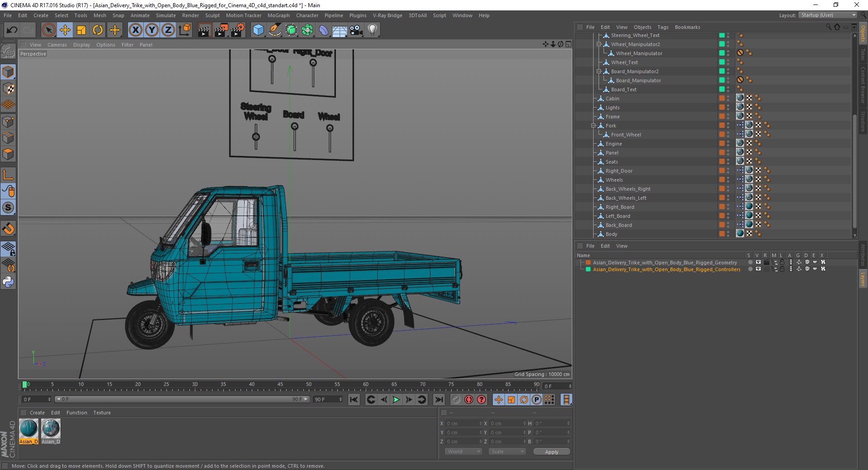Open the spline Pen tool

274,30
